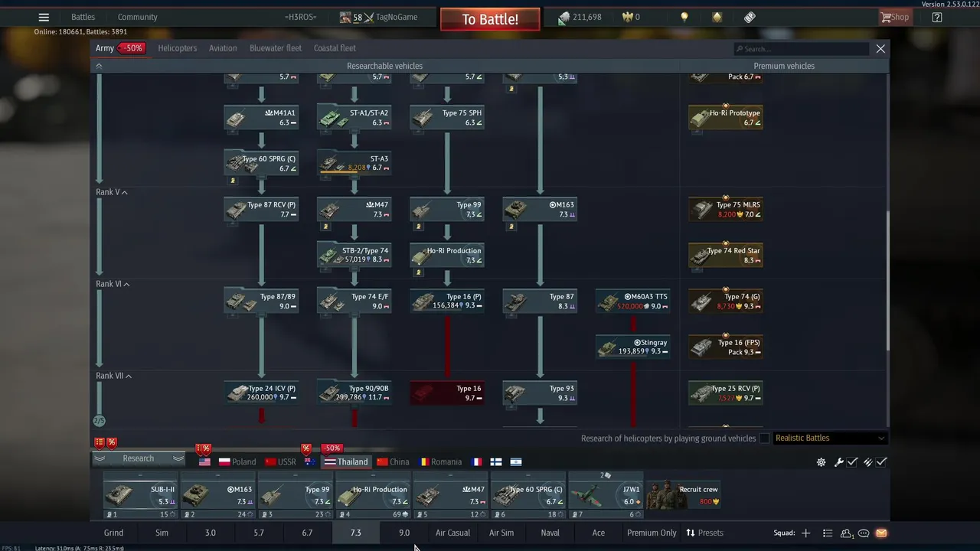This screenshot has width=980, height=551.
Task: Select the Stingray vehicle
Action: tap(633, 347)
